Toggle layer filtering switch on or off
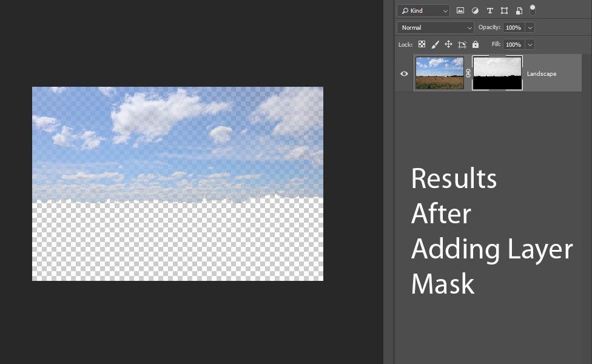This screenshot has width=592, height=364. click(533, 10)
